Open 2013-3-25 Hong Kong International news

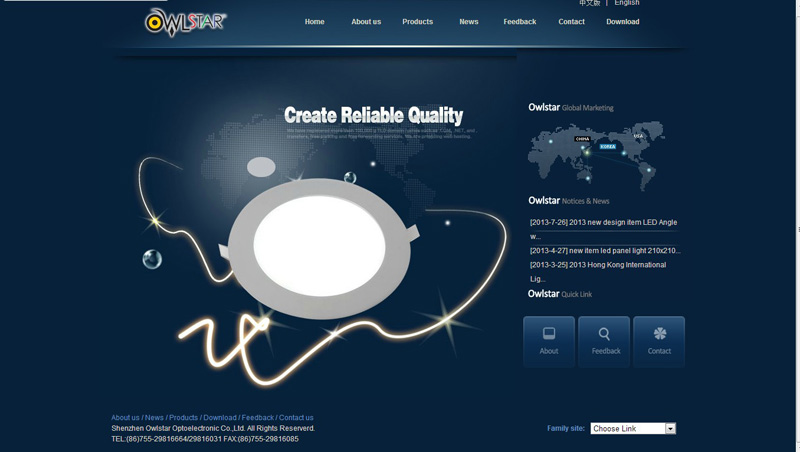tap(598, 271)
